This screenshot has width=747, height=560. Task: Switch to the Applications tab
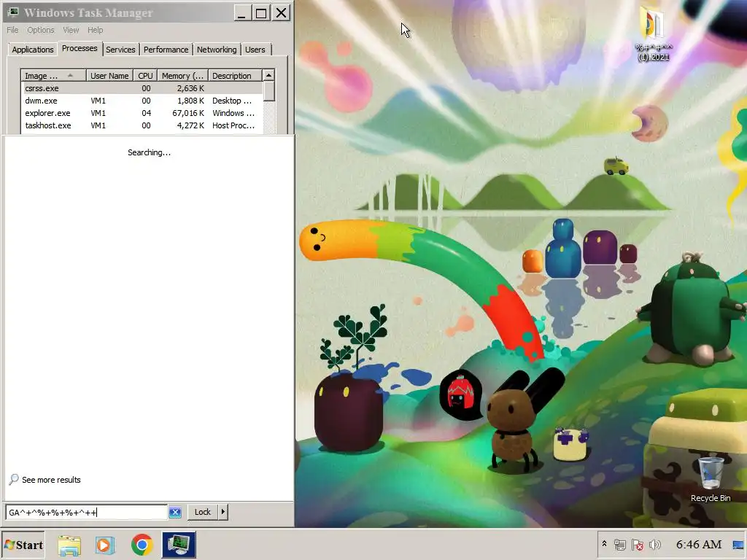(x=32, y=50)
